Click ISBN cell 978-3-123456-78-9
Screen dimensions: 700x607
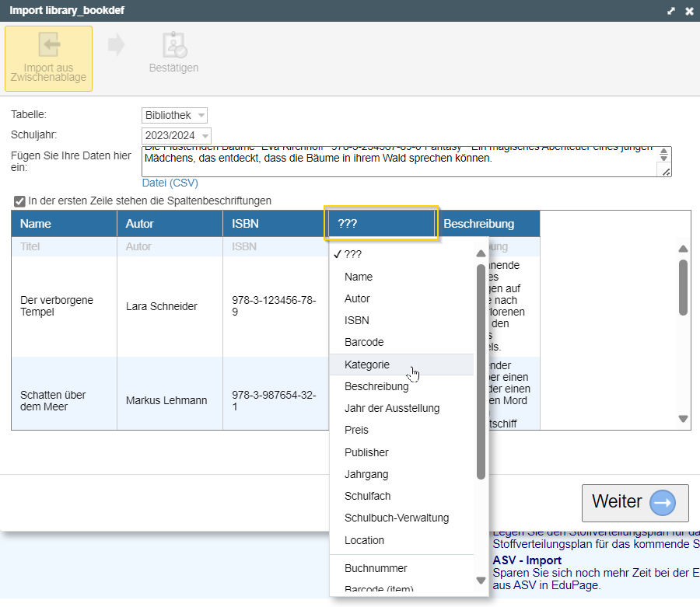275,306
